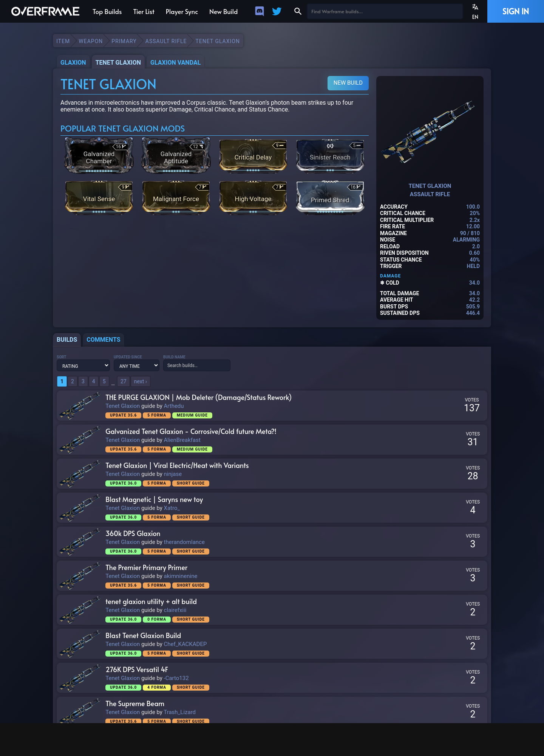544x756 pixels.
Task: Focus the Search builds name field
Action: click(x=197, y=365)
